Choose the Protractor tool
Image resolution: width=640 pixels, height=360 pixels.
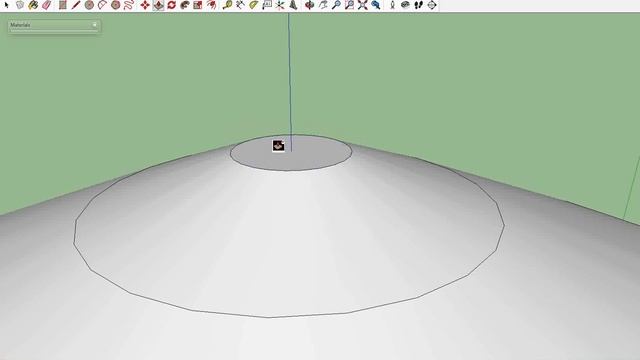click(x=253, y=5)
